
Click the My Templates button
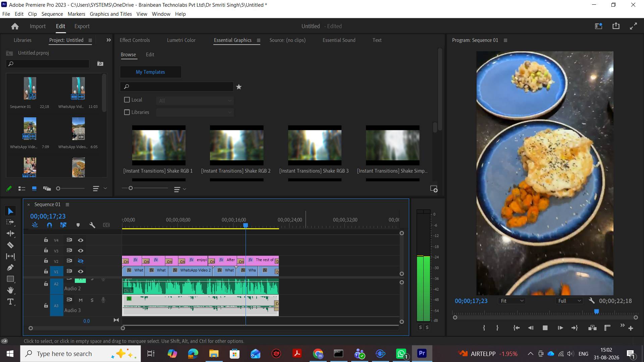click(150, 72)
